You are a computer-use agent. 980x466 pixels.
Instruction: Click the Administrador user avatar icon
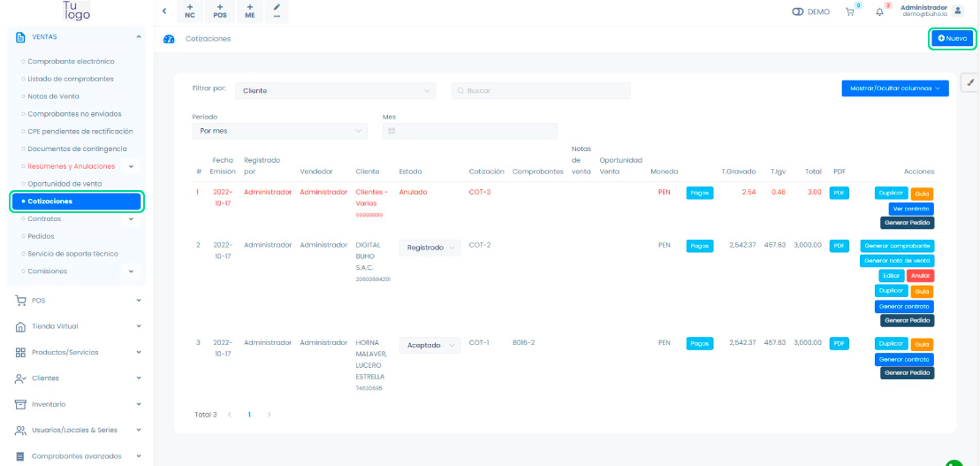[x=957, y=11]
